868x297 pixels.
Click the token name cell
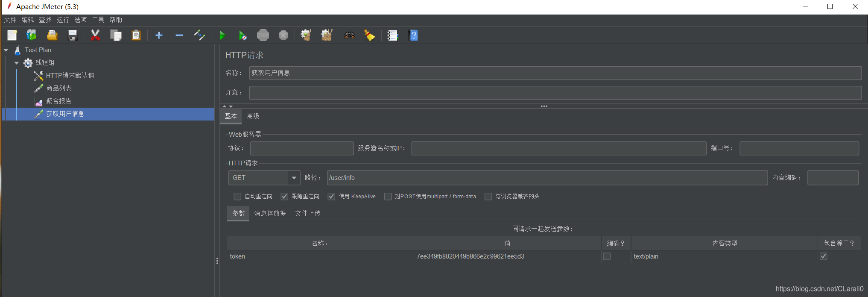pyautogui.click(x=321, y=256)
